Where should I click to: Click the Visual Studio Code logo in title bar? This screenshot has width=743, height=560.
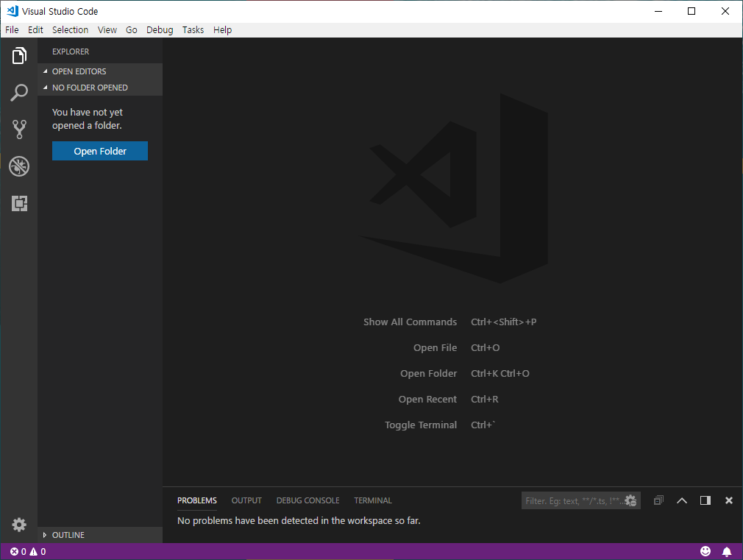(13, 11)
